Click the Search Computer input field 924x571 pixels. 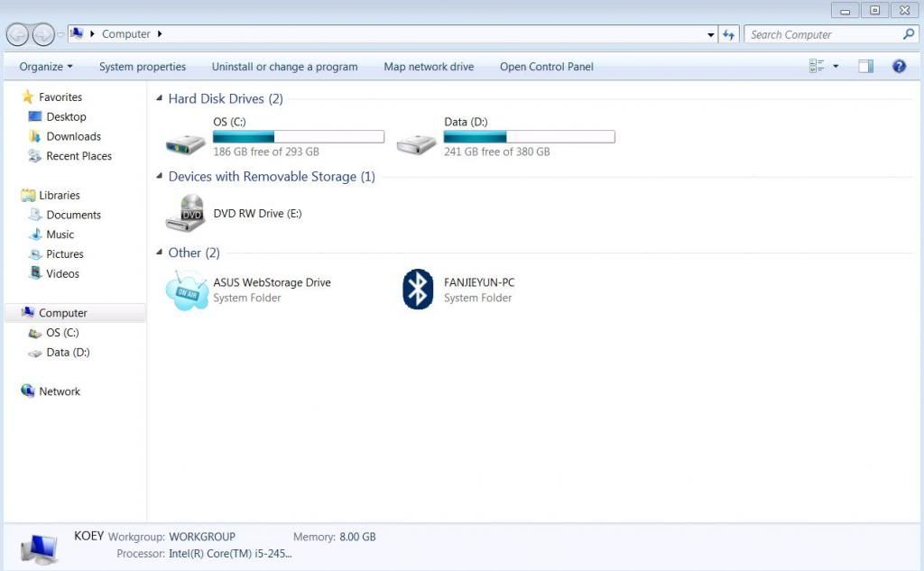pos(821,34)
